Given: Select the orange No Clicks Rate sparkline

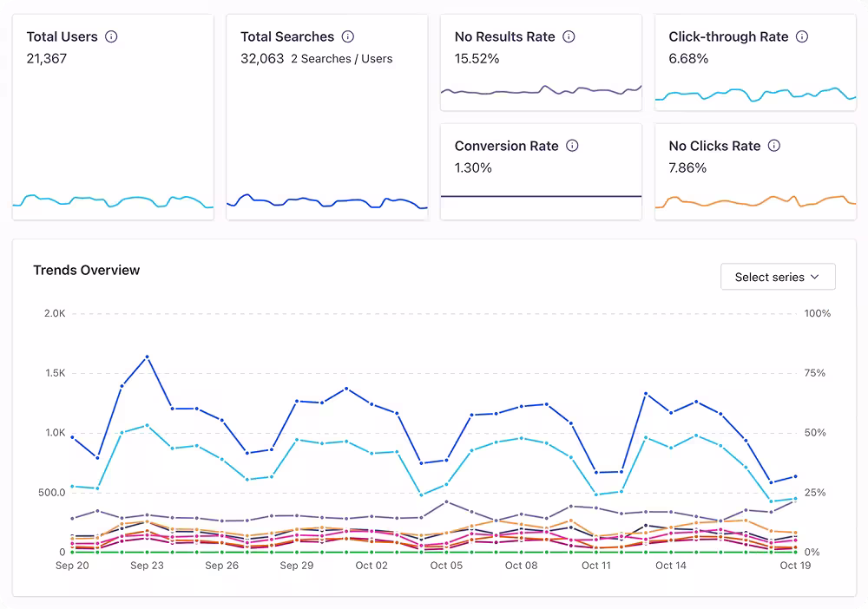Looking at the screenshot, I should pos(755,201).
